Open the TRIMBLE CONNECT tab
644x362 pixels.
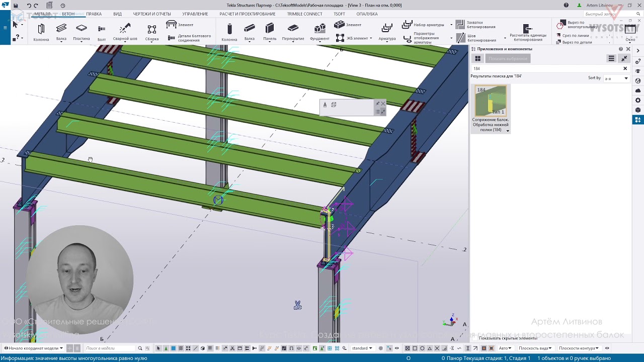tap(305, 14)
